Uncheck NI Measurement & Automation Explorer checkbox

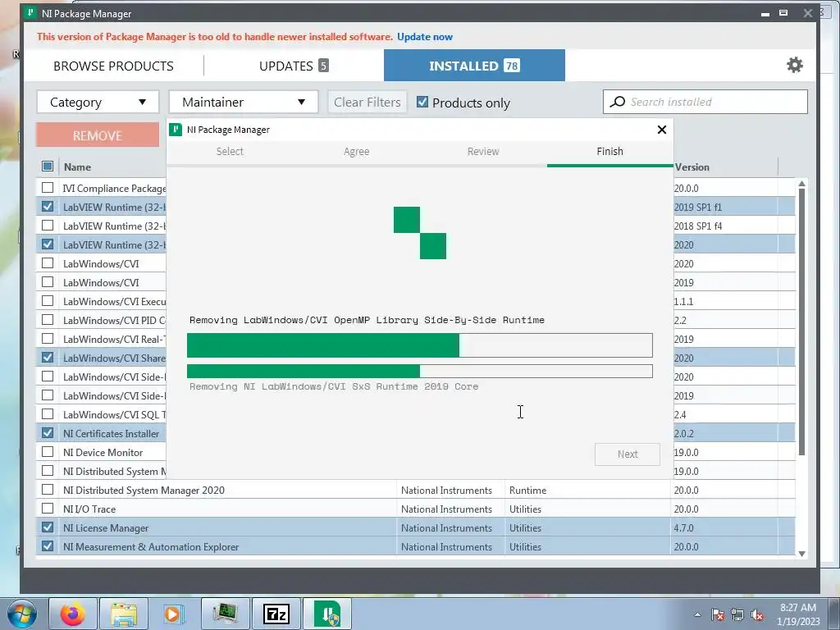click(47, 546)
